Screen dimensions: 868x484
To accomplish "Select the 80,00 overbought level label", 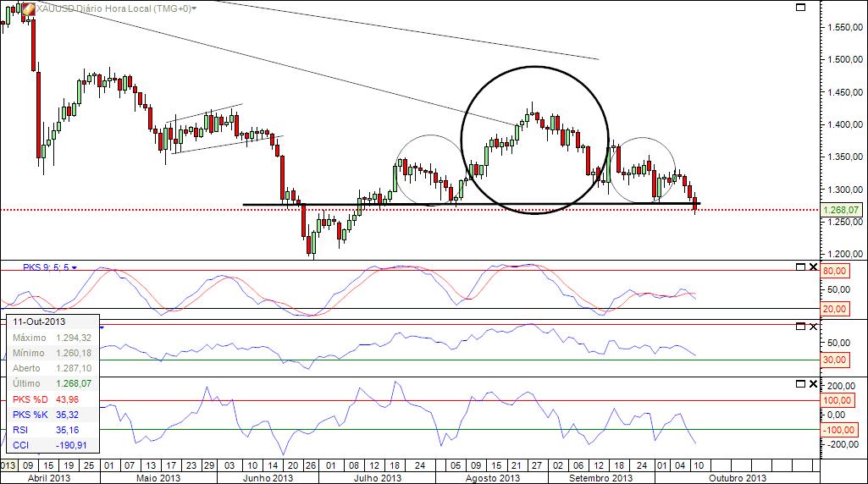I will pos(835,271).
